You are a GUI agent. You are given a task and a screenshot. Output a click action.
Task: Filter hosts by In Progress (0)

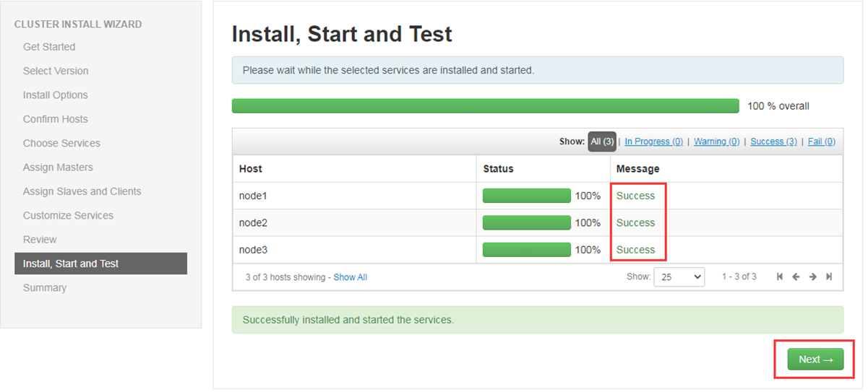[653, 141]
